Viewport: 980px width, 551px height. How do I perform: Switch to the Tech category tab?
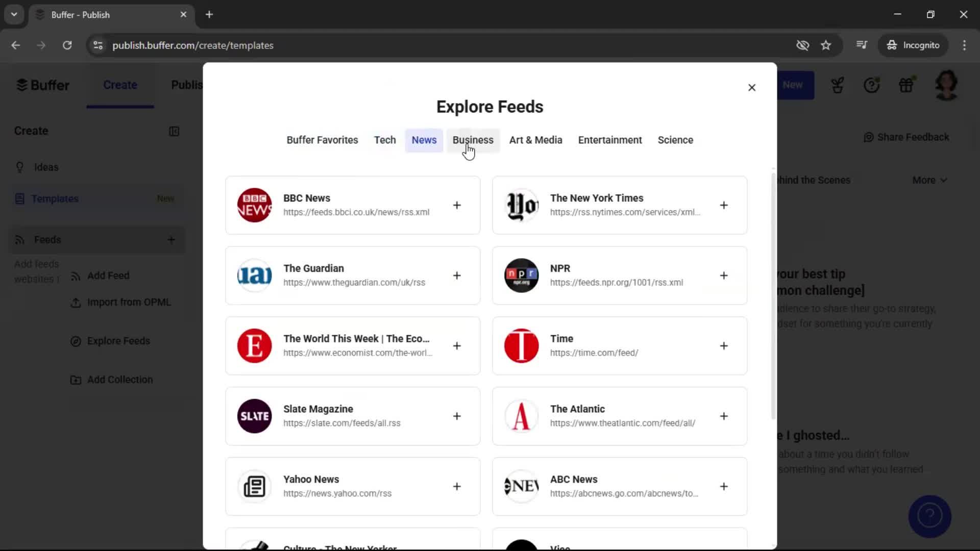[384, 140]
